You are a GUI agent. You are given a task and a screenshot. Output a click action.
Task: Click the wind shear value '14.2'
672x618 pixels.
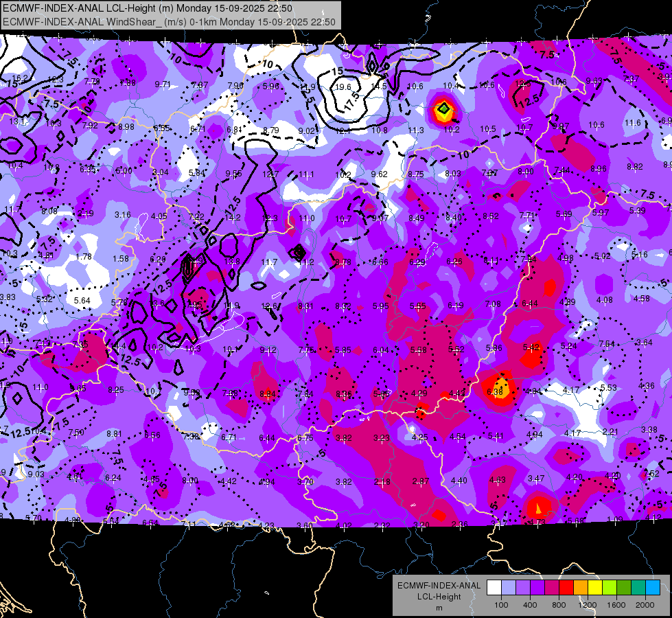(x=232, y=218)
